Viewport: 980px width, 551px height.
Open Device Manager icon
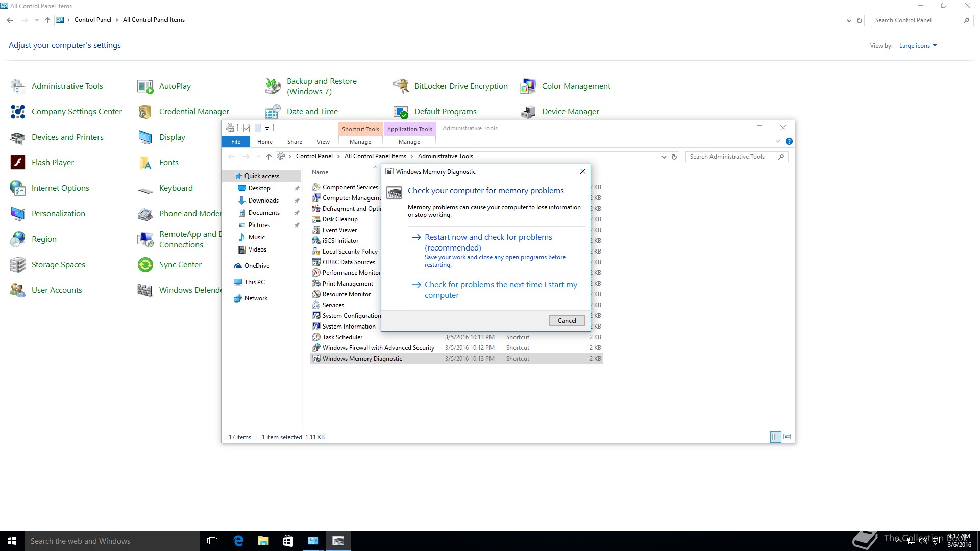tap(528, 112)
